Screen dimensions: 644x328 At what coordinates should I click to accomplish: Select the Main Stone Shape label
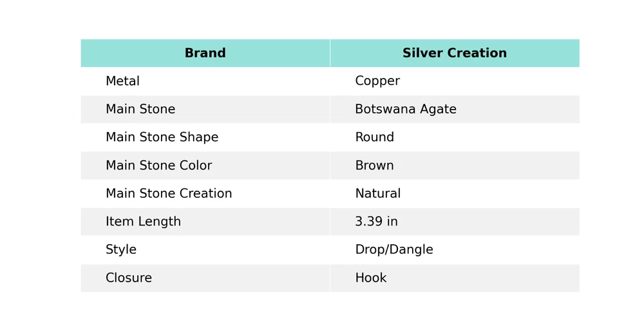click(x=162, y=137)
